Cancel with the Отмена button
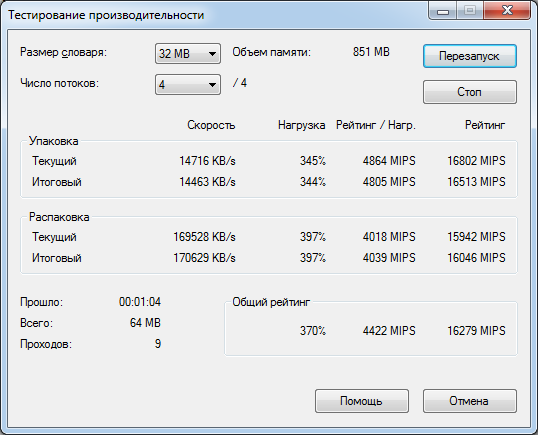The height and width of the screenshot is (435, 538). (x=470, y=401)
